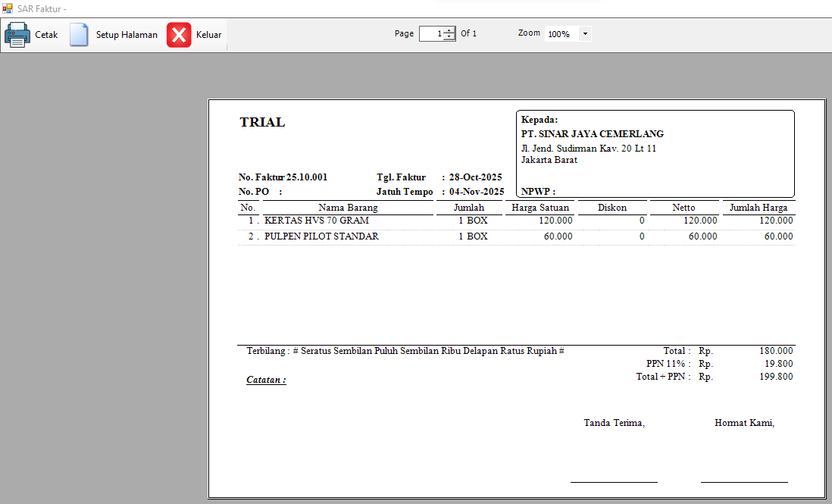Image resolution: width=832 pixels, height=504 pixels.
Task: Click the Total + PPN amount 199.800
Action: (776, 377)
